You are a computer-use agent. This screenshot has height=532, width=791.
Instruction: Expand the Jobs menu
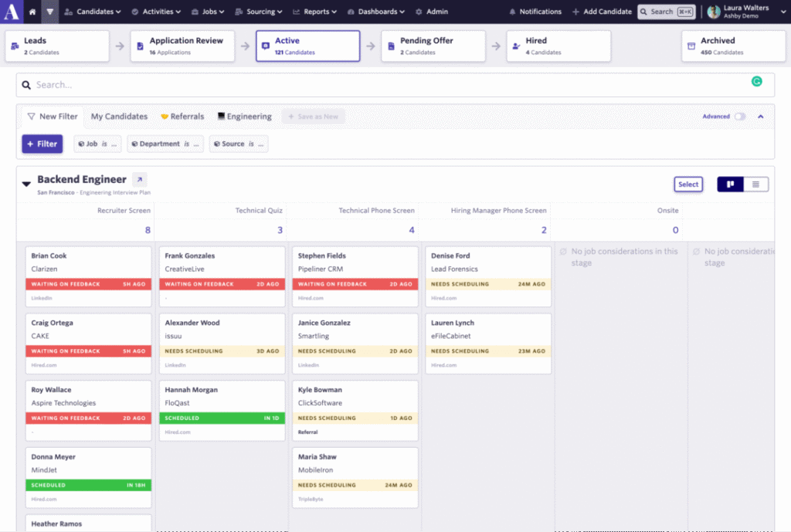[x=208, y=12]
